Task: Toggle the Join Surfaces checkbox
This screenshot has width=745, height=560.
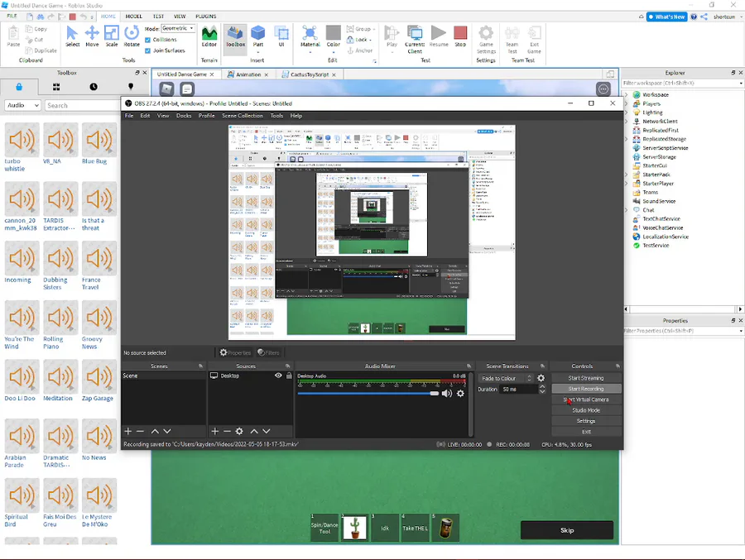Action: coord(148,50)
